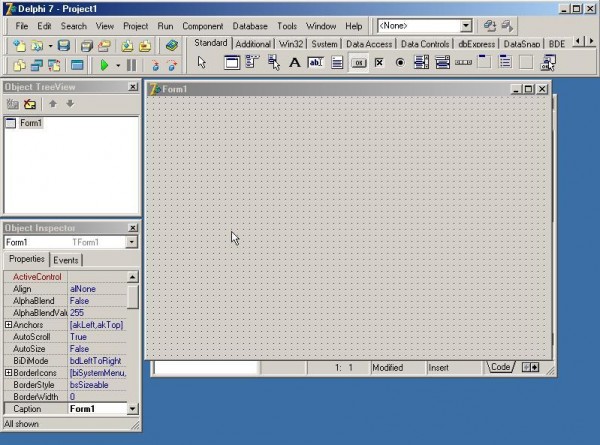The width and height of the screenshot is (600, 445).
Task: Select the Panel component
Action: 526,62
